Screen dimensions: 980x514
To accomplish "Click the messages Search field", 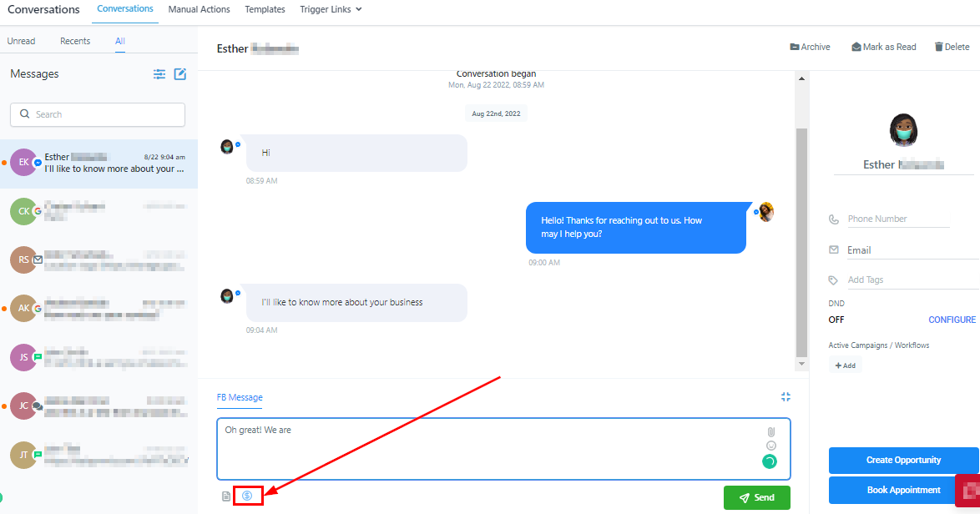I will 98,114.
